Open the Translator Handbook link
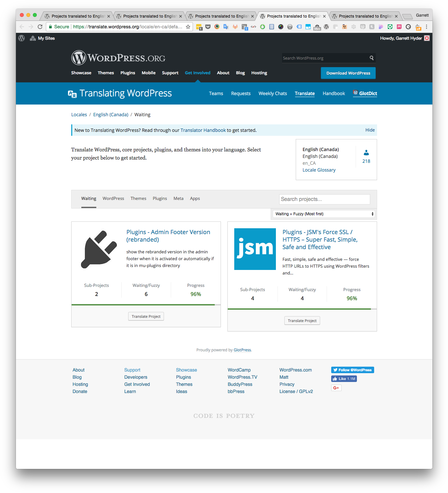Image resolution: width=448 pixels, height=493 pixels. [203, 130]
